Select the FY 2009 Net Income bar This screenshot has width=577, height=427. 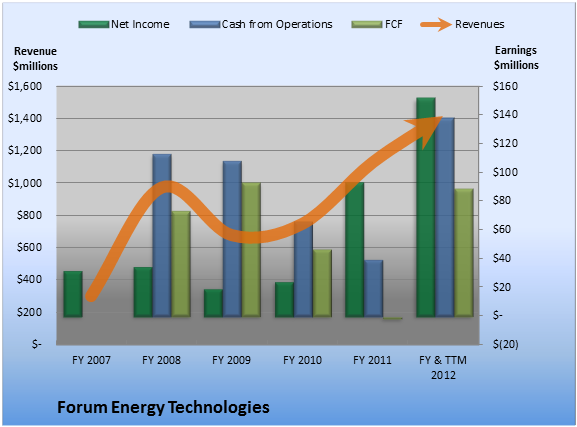click(x=213, y=303)
